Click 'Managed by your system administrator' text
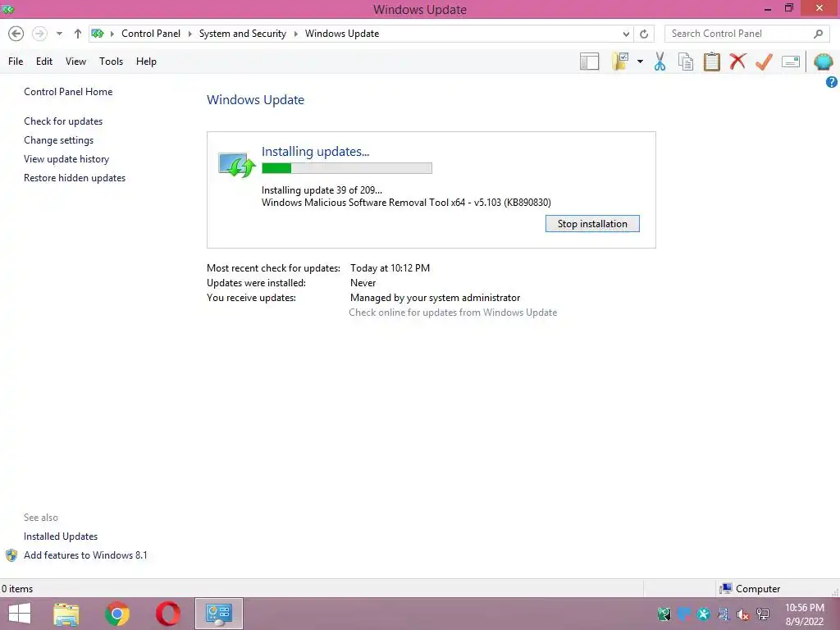This screenshot has width=840, height=630. 435,298
